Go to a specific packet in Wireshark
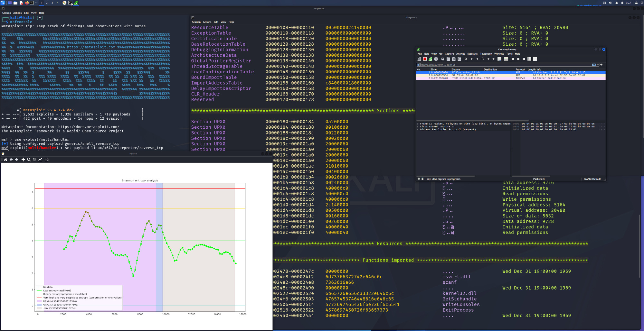 tap(482, 59)
